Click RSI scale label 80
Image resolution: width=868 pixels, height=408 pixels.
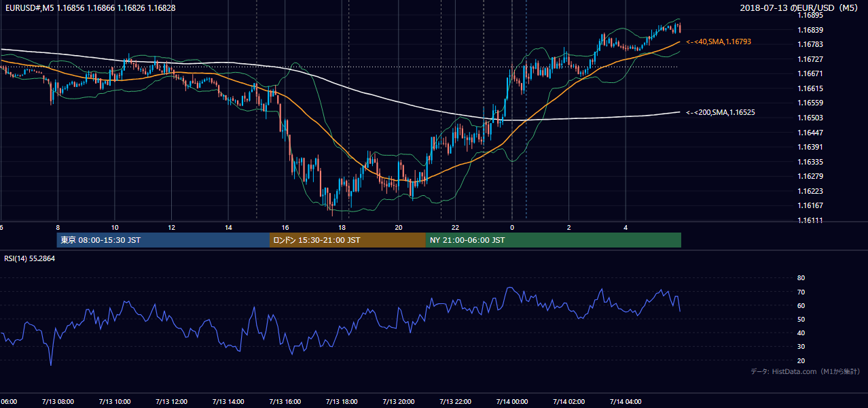[x=801, y=278]
